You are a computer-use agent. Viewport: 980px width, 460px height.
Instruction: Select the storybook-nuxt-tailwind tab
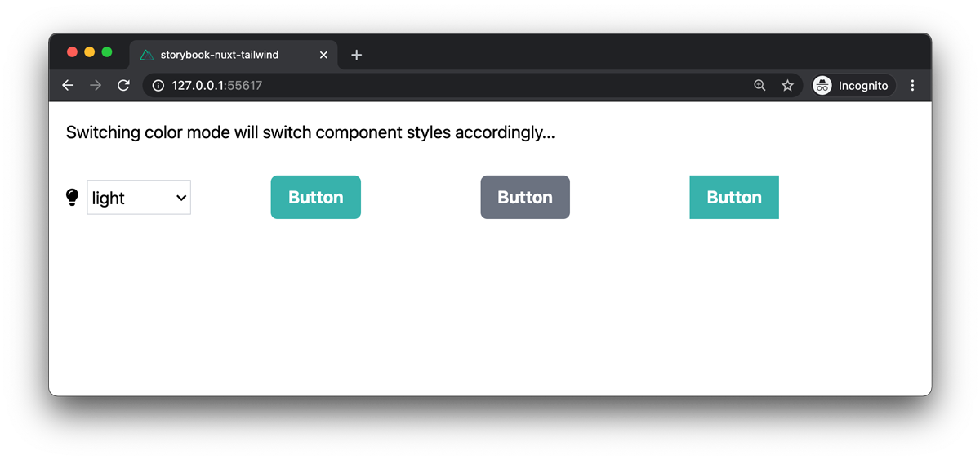[232, 55]
